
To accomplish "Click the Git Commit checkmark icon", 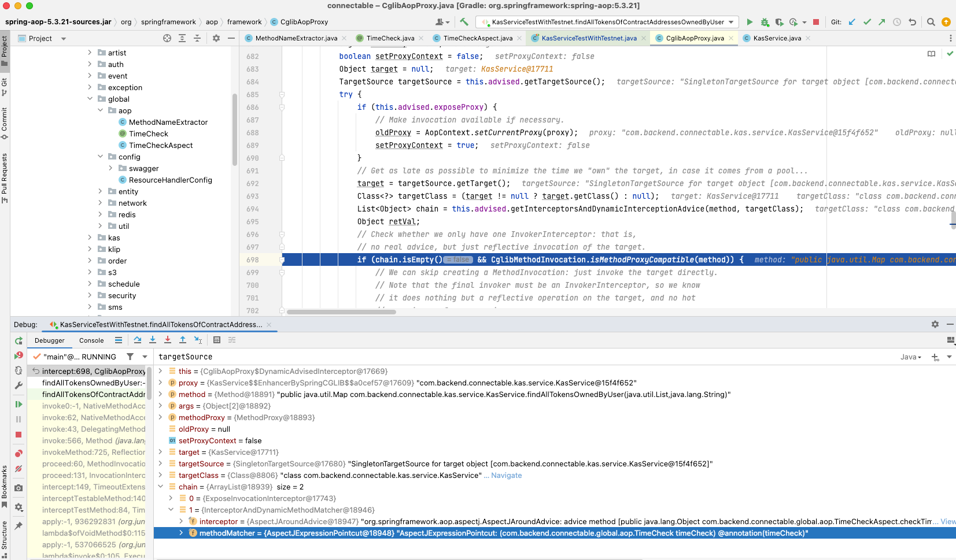I will (867, 22).
